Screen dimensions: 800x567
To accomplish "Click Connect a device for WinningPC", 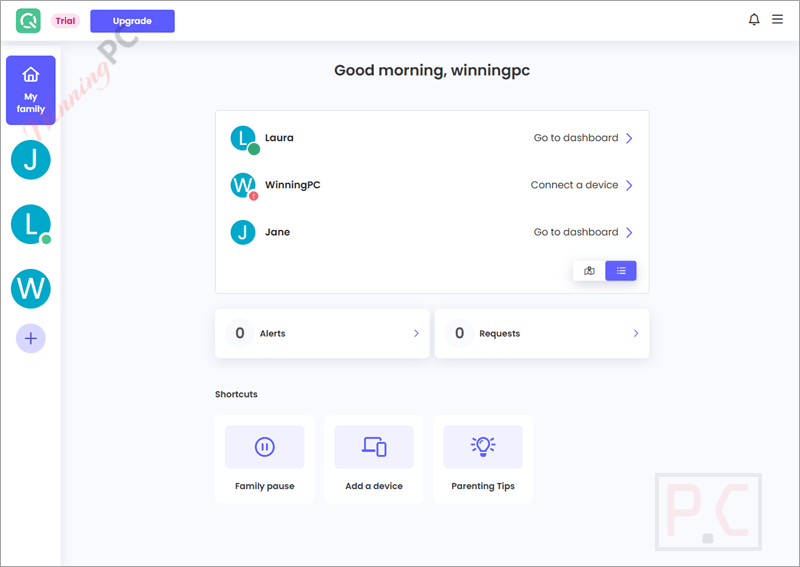I will pos(574,185).
